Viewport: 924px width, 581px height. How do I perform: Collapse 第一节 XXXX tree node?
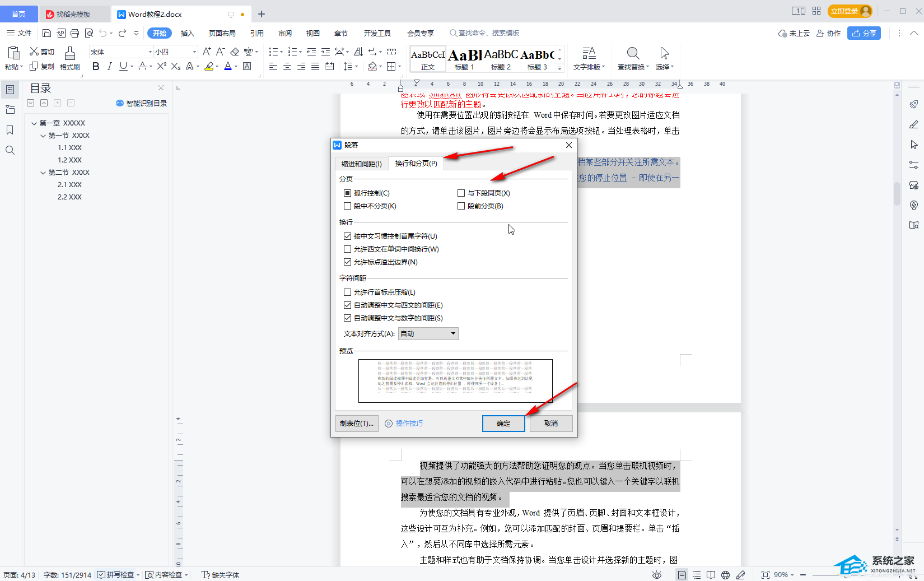pos(43,136)
